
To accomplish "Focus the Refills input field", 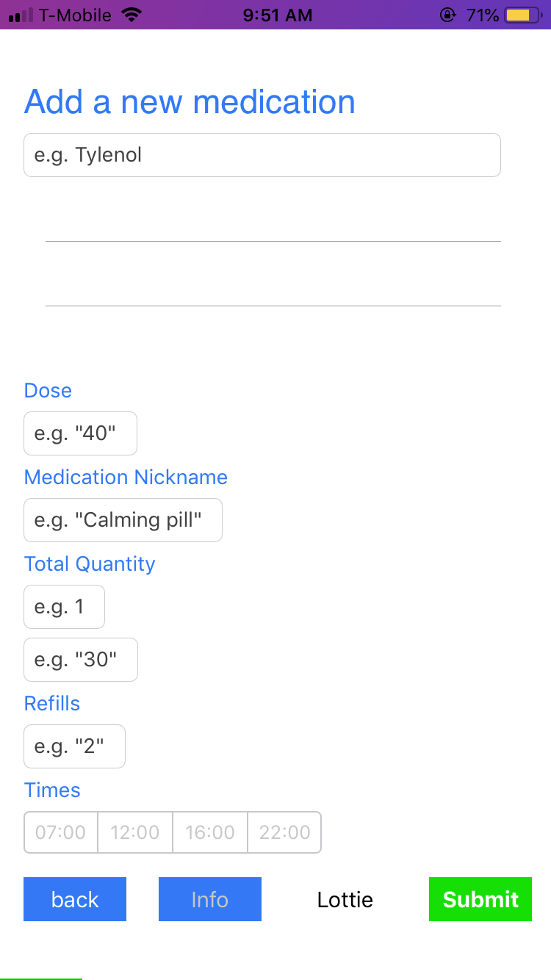I will point(74,746).
